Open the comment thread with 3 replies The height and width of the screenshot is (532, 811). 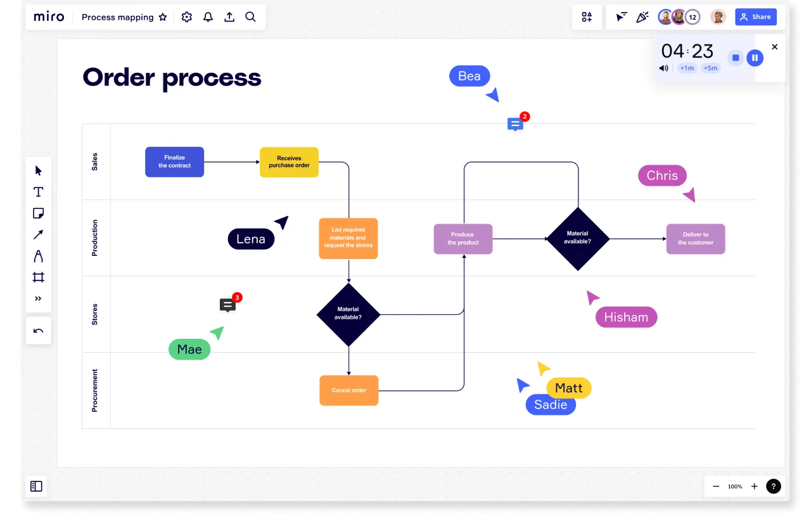(x=227, y=305)
